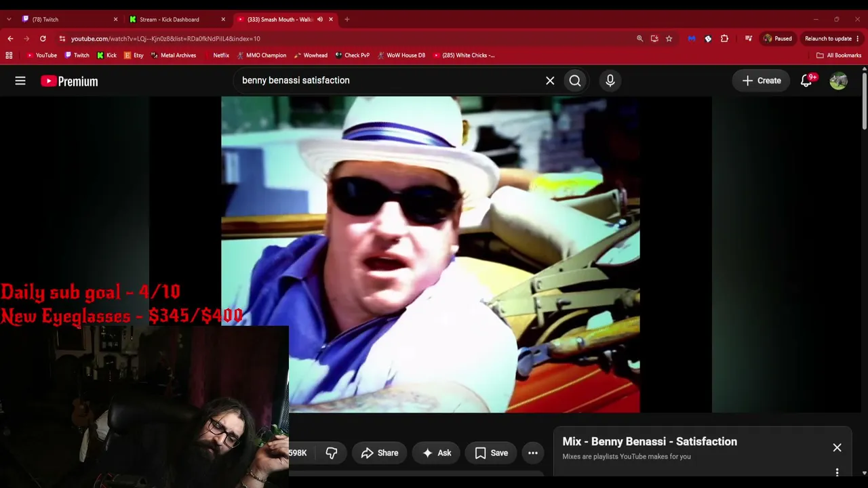
Task: Open YouTube notifications bell
Action: click(806, 81)
